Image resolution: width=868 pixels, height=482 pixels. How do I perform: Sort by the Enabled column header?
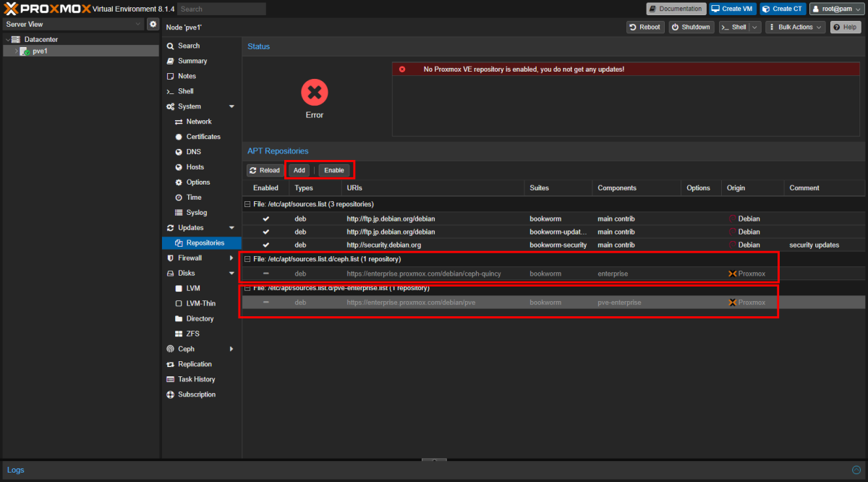coord(265,188)
